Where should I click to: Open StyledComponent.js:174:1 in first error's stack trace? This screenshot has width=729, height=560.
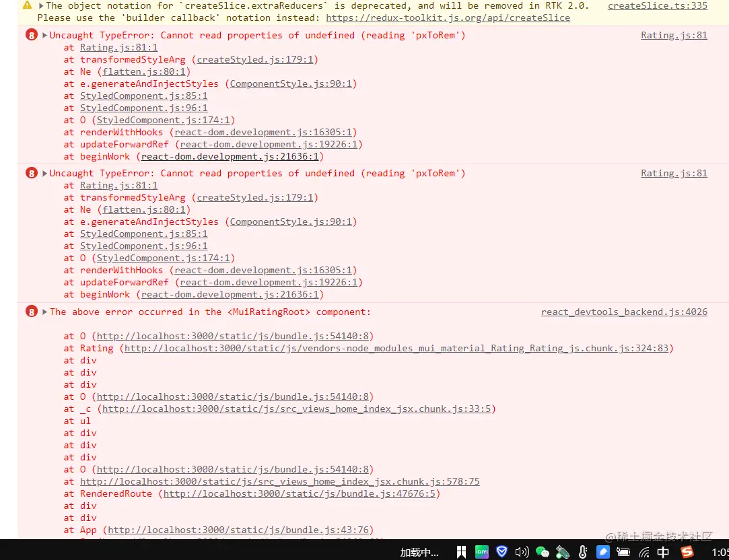coord(163,119)
